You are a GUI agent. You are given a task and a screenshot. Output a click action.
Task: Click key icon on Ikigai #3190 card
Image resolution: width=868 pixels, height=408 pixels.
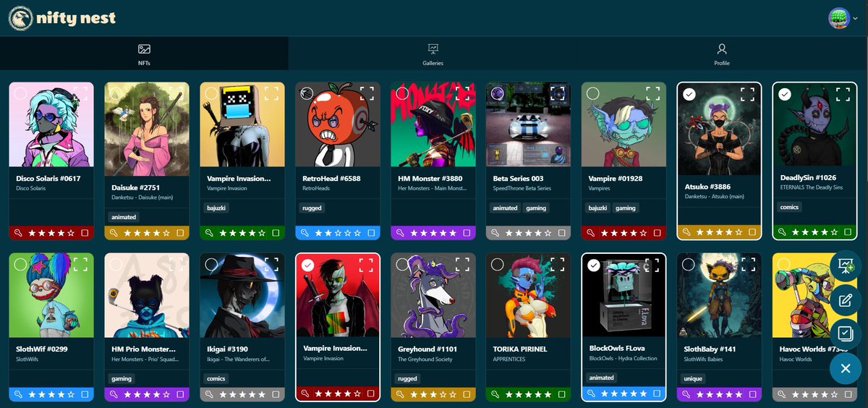coord(210,394)
